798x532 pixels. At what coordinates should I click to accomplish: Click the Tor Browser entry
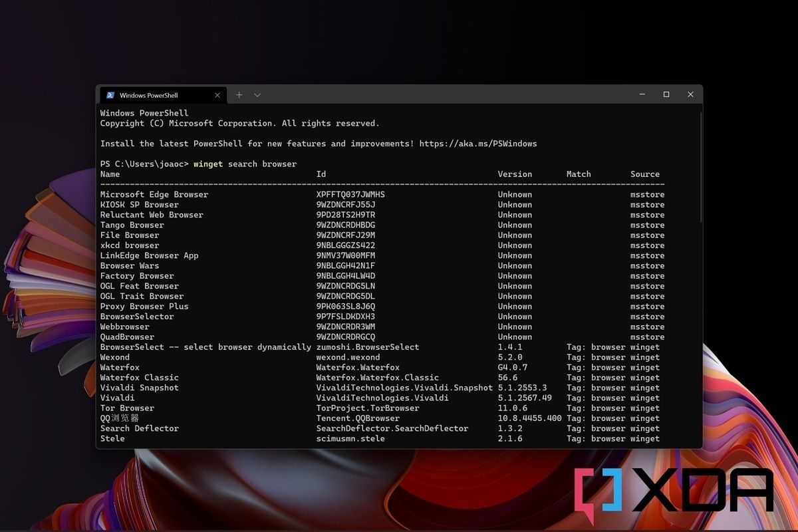point(127,408)
